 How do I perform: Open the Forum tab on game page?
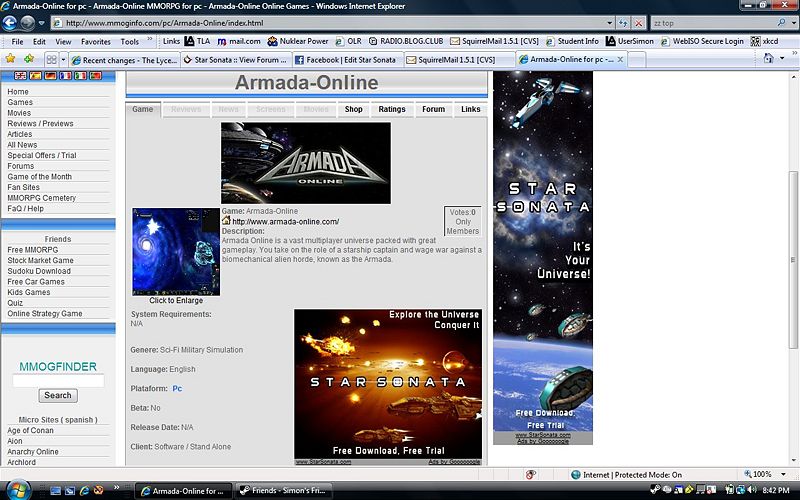coord(433,109)
